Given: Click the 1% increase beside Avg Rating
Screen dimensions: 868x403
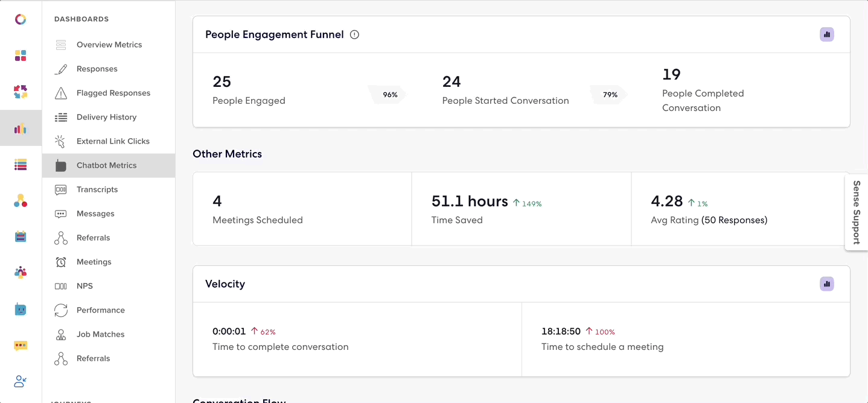Looking at the screenshot, I should [698, 204].
